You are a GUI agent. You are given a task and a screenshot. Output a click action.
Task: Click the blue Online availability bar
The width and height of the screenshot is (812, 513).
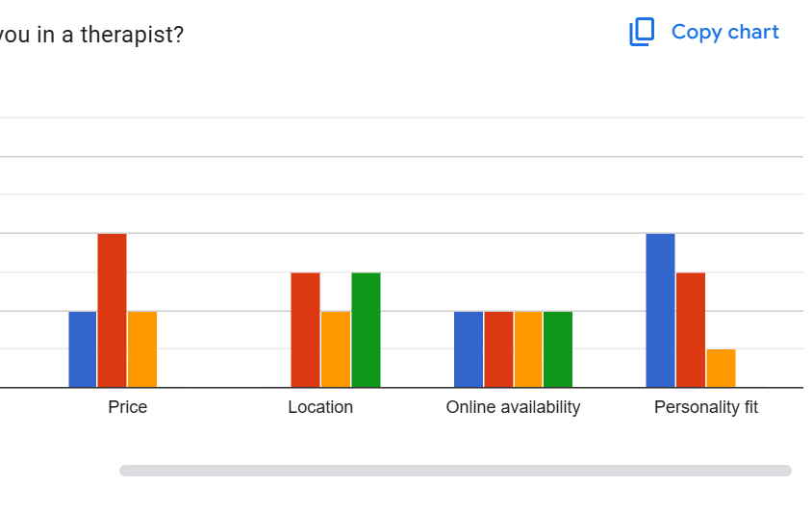(469, 349)
